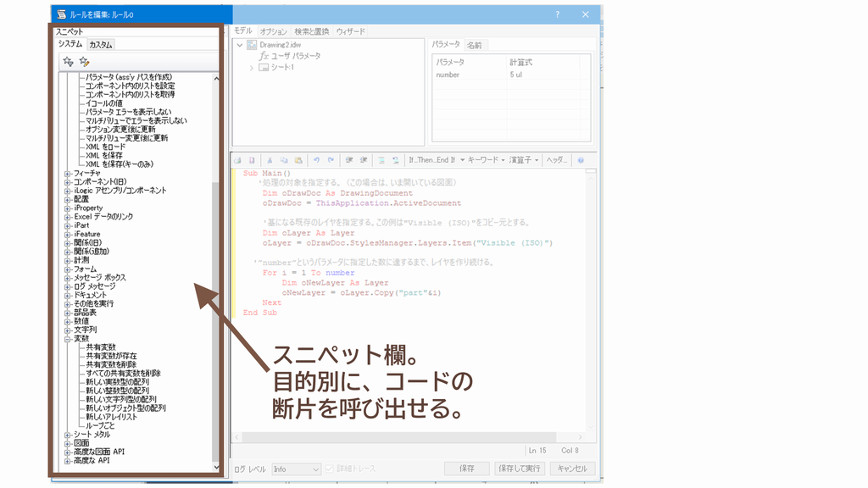868x488 pixels.
Task: Toggle the 詳細トレース checkbox
Action: (x=330, y=469)
